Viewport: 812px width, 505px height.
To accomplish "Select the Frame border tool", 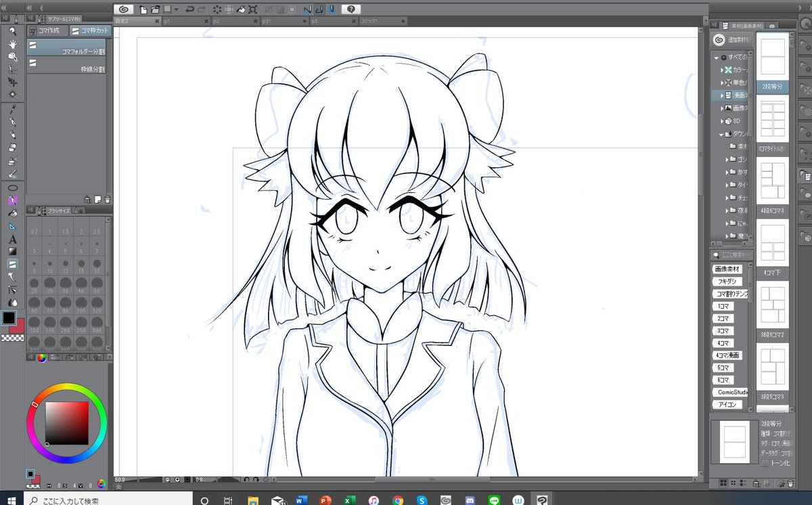I will [12, 264].
